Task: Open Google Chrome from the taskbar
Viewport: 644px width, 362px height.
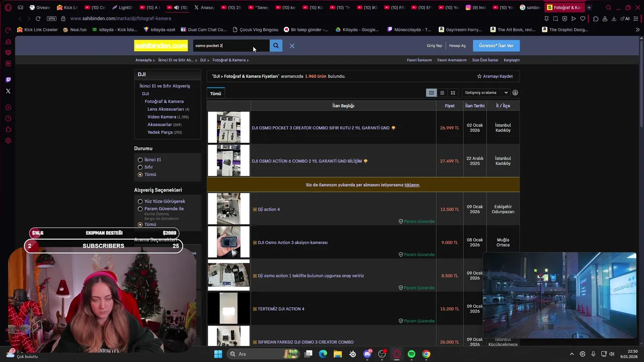Action: (x=426, y=354)
